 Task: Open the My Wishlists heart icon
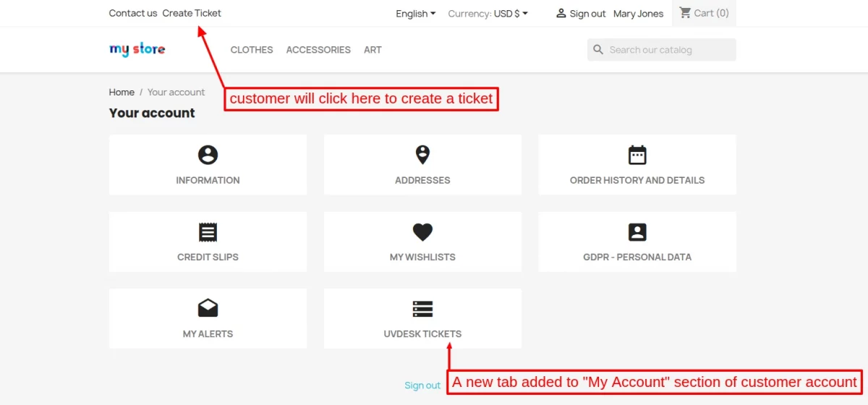(422, 232)
